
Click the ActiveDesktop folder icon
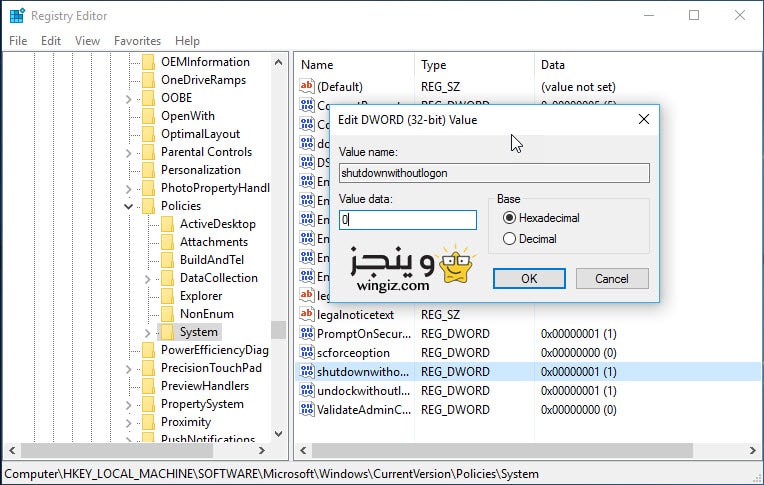[x=167, y=224]
